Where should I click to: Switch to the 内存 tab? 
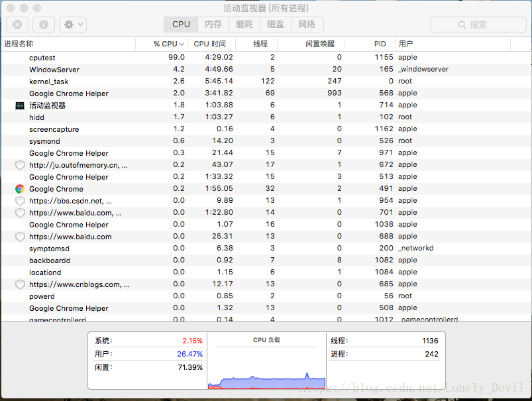[213, 25]
